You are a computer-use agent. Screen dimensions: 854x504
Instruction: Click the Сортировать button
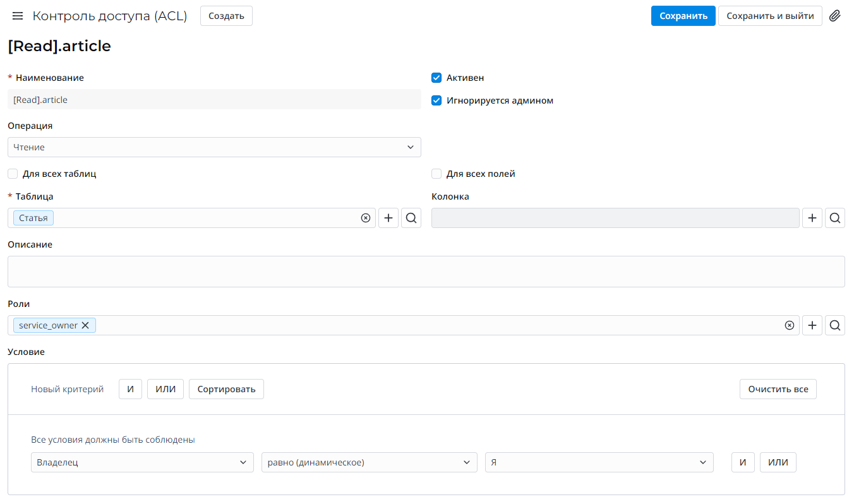pos(226,389)
